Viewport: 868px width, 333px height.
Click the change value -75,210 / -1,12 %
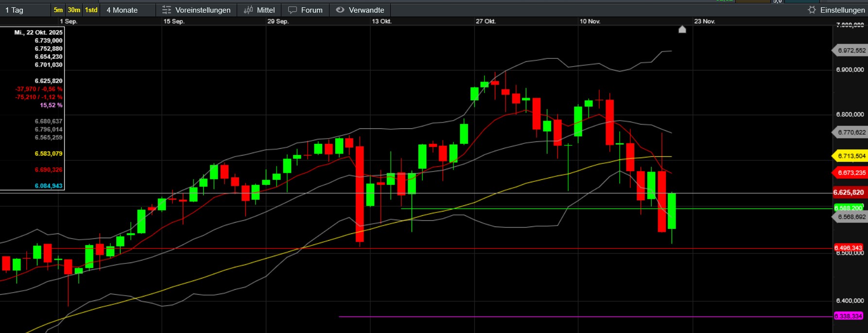[x=39, y=97]
